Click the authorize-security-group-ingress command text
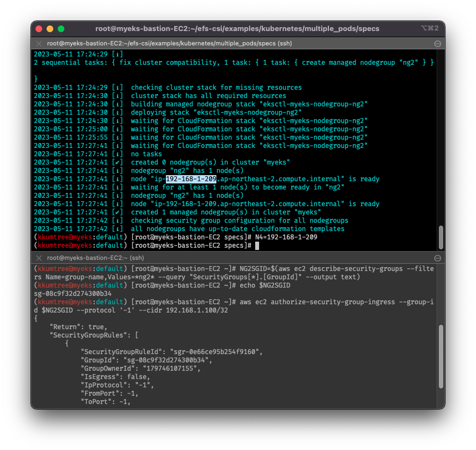Image resolution: width=476 pixels, height=450 pixels. (x=333, y=302)
